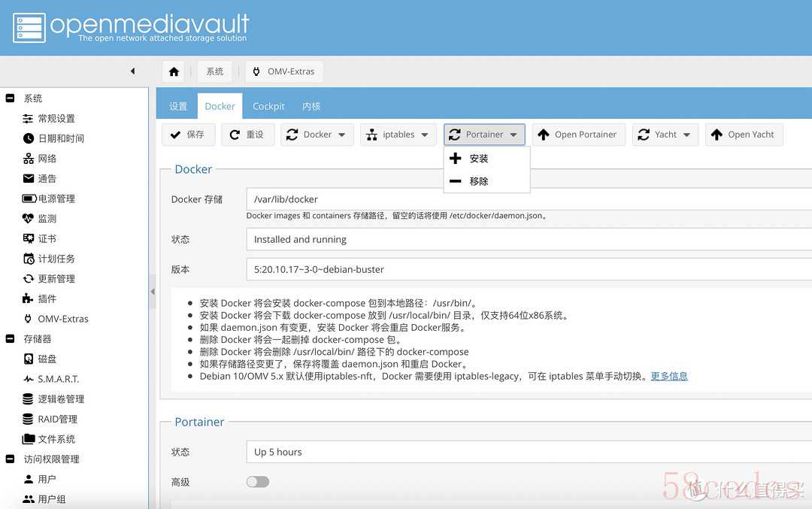Click minus icon for 移除 Portainer
Screen dimensions: 812x509
(x=455, y=181)
